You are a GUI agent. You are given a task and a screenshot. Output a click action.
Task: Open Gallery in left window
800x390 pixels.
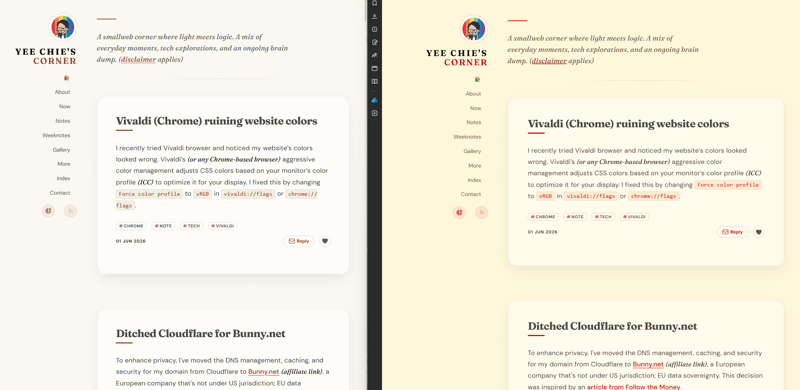[62, 150]
